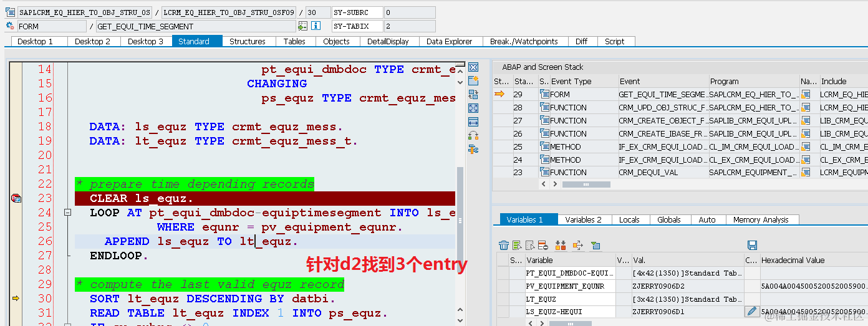Click the green-marker layout icon in Variables toolbar
868x326 pixels.
(x=595, y=246)
